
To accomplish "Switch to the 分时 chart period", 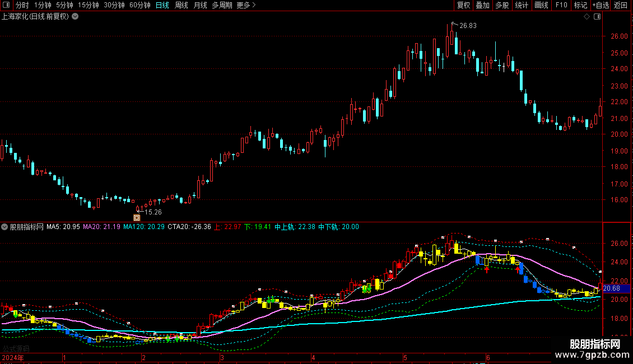I will [22, 5].
